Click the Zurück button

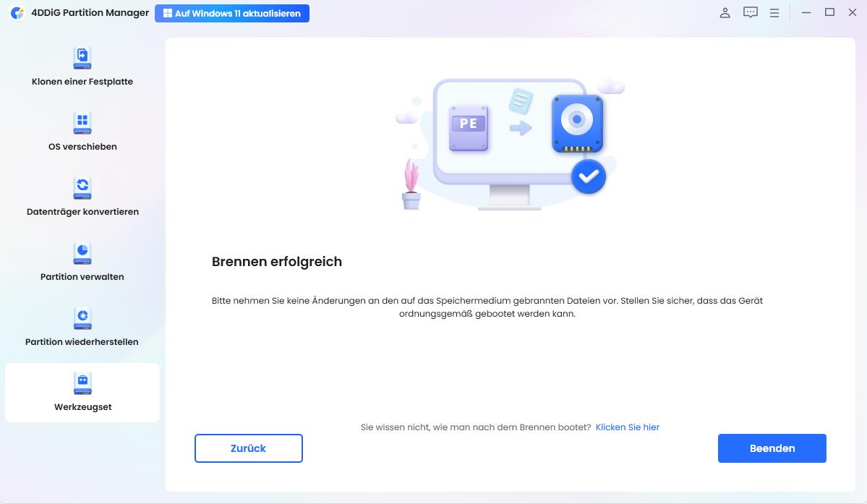pyautogui.click(x=248, y=448)
